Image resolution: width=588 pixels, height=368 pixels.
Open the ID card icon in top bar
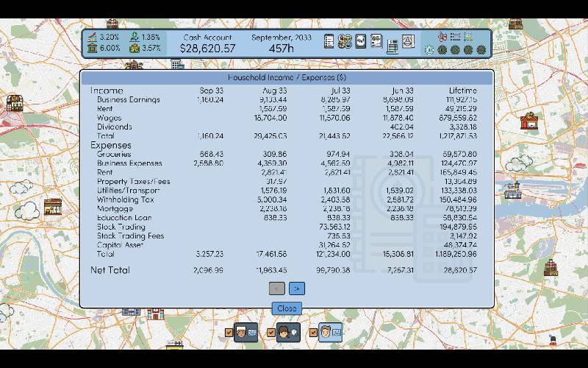point(376,42)
